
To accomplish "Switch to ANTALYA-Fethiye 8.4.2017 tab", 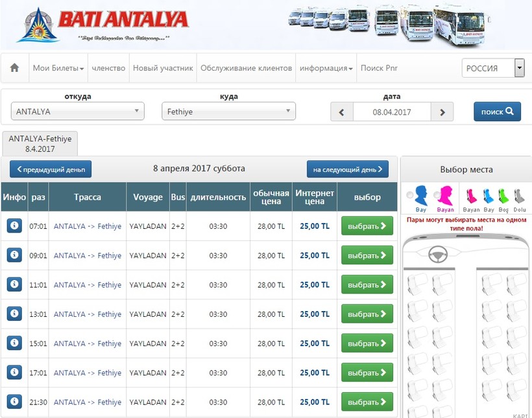I will click(x=40, y=143).
